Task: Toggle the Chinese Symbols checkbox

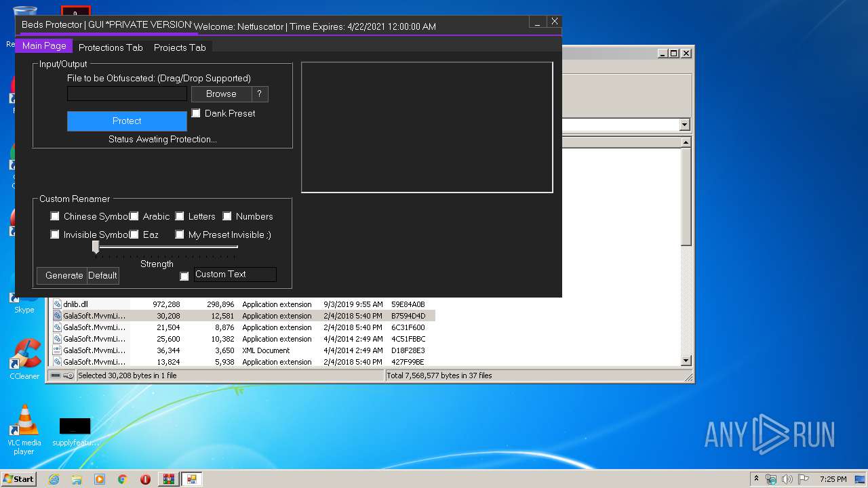Action: click(55, 216)
